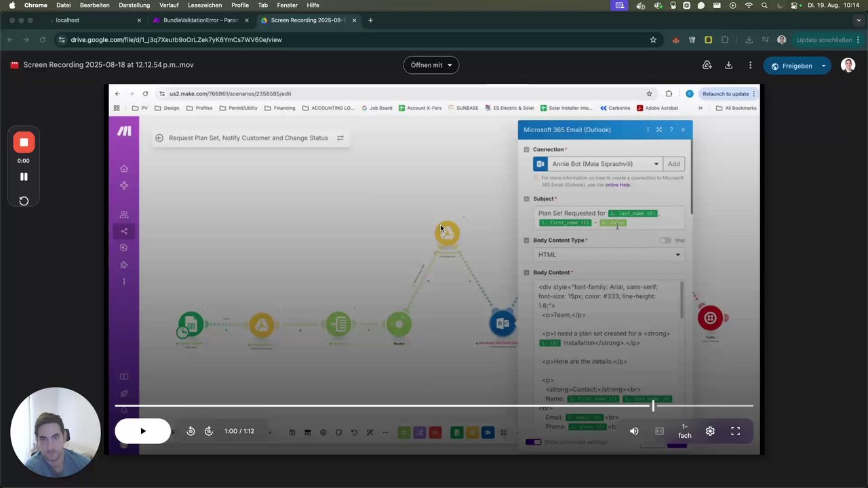Image resolution: width=868 pixels, height=488 pixels.
Task: Expand the Outlook module panel fullscreen
Action: [659, 130]
